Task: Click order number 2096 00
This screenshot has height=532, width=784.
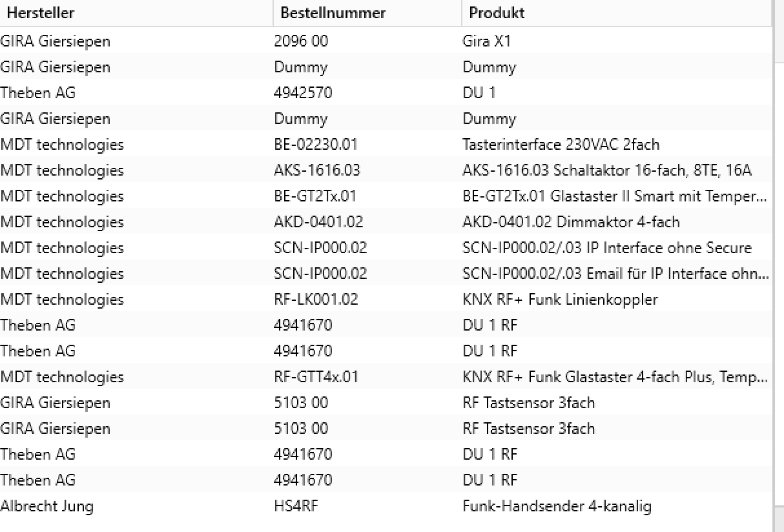Action: 301,41
